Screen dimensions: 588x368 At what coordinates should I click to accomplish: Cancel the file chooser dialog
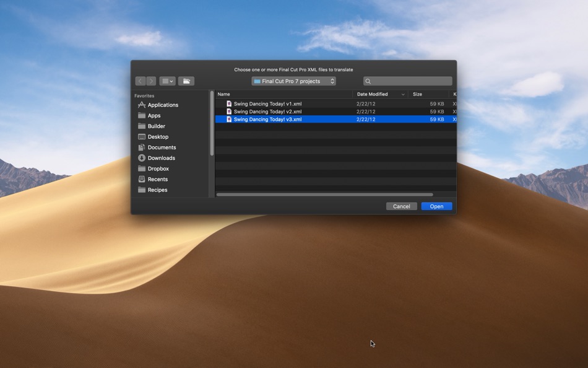(401, 206)
